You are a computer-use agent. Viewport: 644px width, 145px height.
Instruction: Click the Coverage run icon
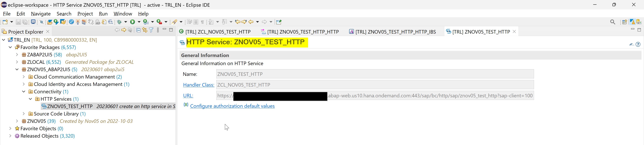point(146,22)
